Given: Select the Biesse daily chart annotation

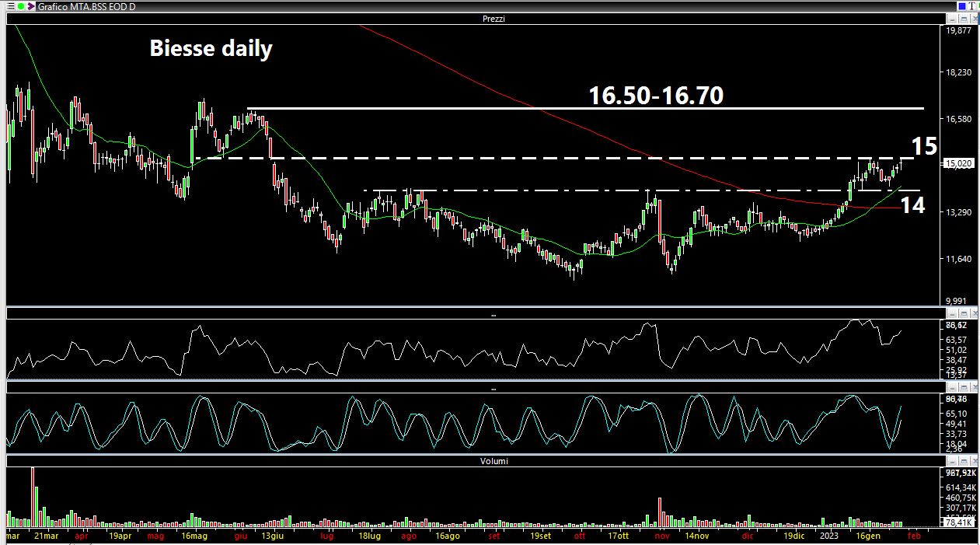Looking at the screenshot, I should coord(211,49).
